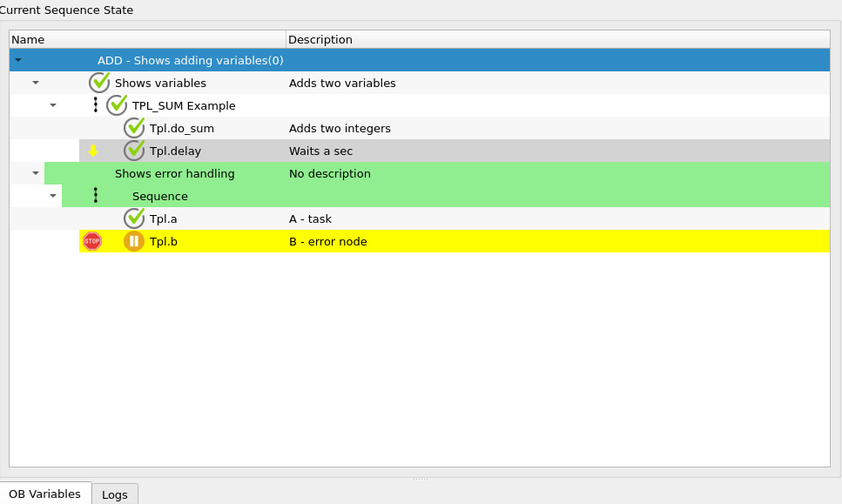Collapse the Sequence node expander arrow

[52, 196]
